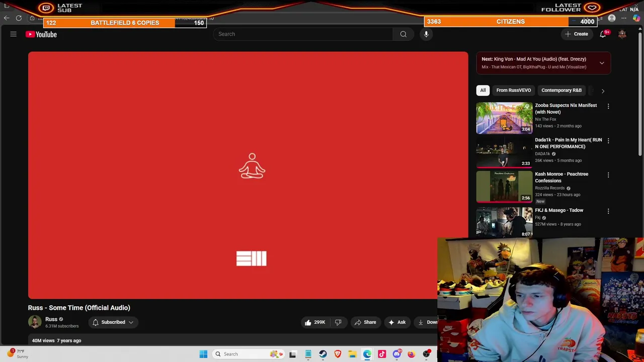Open the YouTube guide hamburger menu

click(x=14, y=34)
